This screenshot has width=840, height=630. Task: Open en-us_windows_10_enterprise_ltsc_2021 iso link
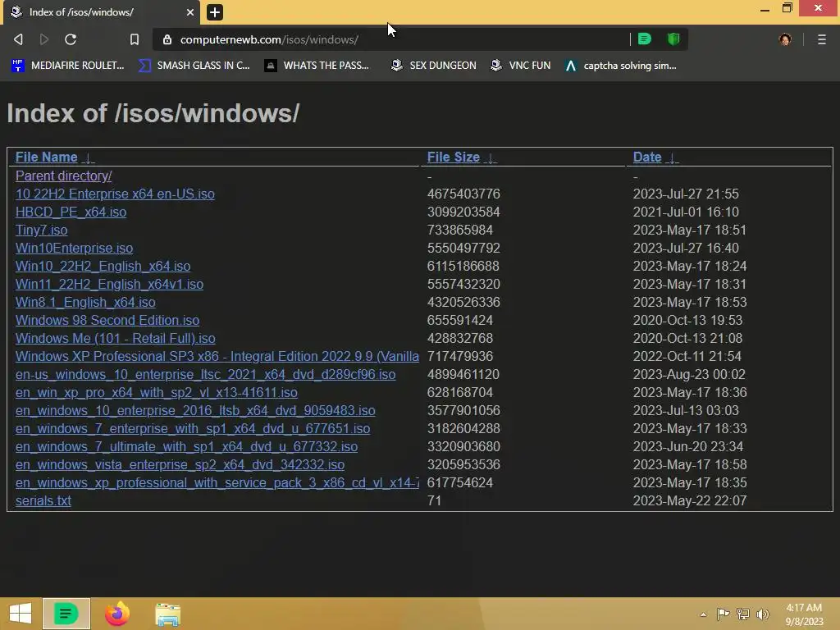tap(205, 374)
